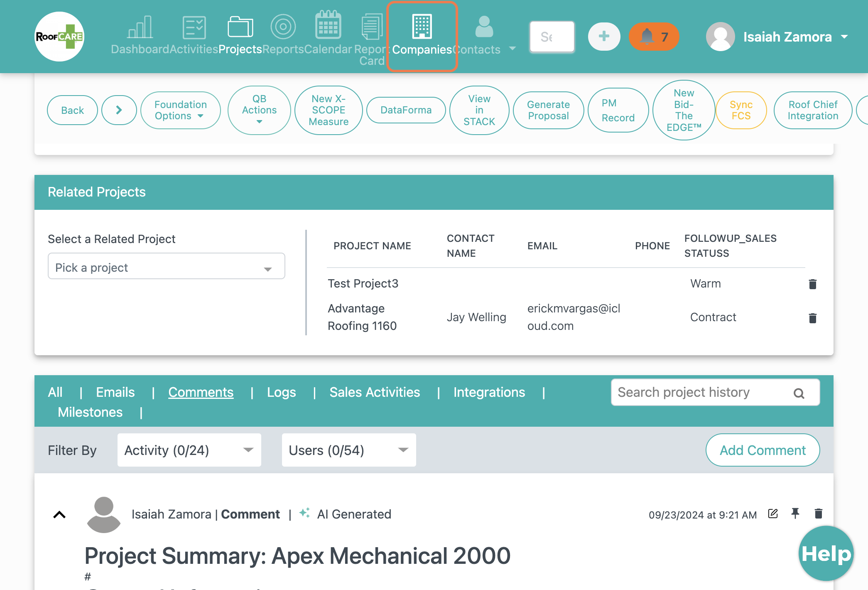Open the Isaiah Zamora user menu
The height and width of the screenshot is (590, 868).
(x=777, y=37)
